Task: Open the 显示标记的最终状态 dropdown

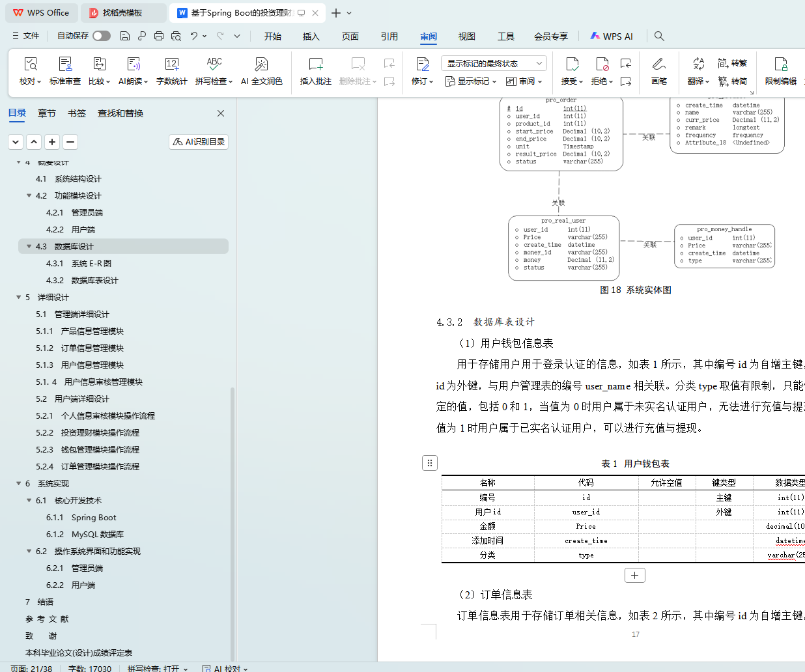Action: (x=493, y=63)
